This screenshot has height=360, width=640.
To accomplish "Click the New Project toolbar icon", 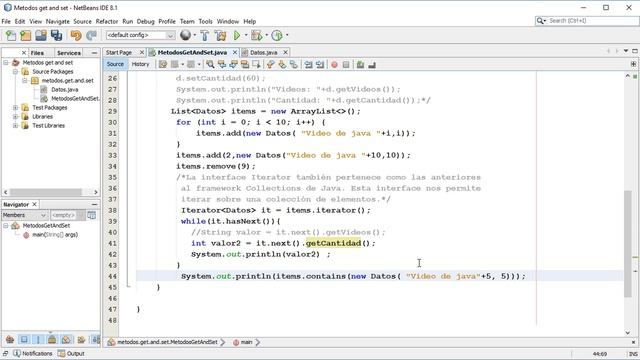I will 25,36.
